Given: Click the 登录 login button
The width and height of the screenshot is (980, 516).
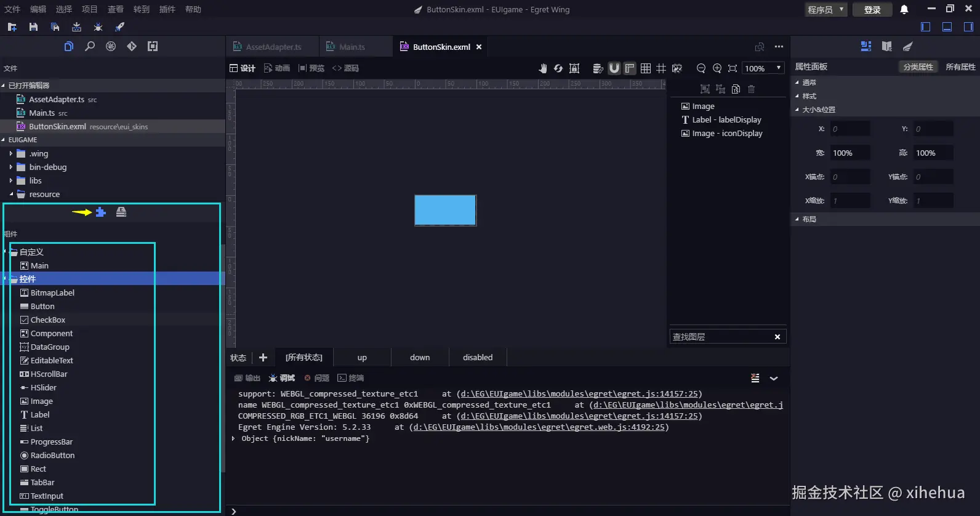Looking at the screenshot, I should (x=872, y=9).
